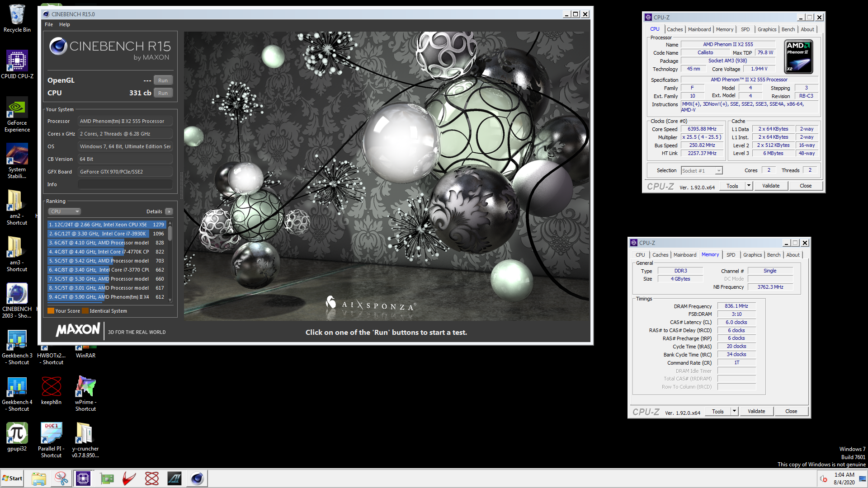This screenshot has height=488, width=868.
Task: Open System Stability desktop shortcut
Action: click(x=17, y=161)
